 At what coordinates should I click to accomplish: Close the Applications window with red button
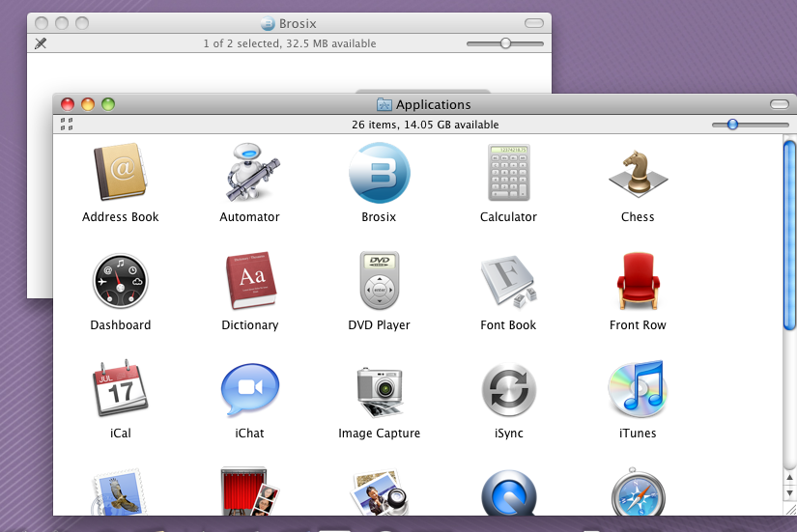pyautogui.click(x=68, y=104)
